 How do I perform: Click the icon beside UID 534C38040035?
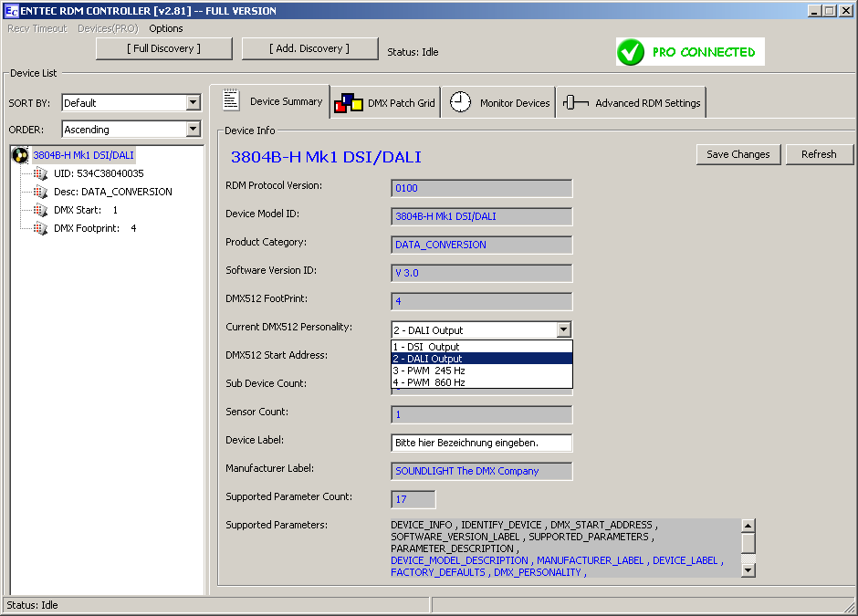pyautogui.click(x=40, y=173)
